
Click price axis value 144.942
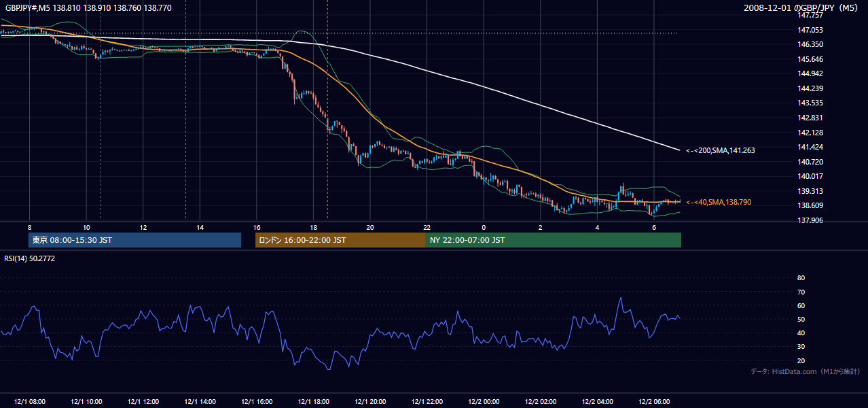pyautogui.click(x=810, y=73)
